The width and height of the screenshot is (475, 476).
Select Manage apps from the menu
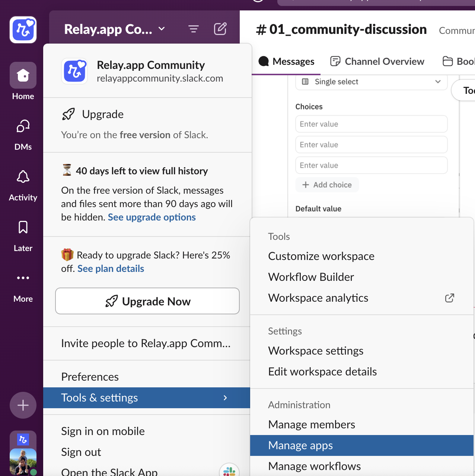(300, 445)
